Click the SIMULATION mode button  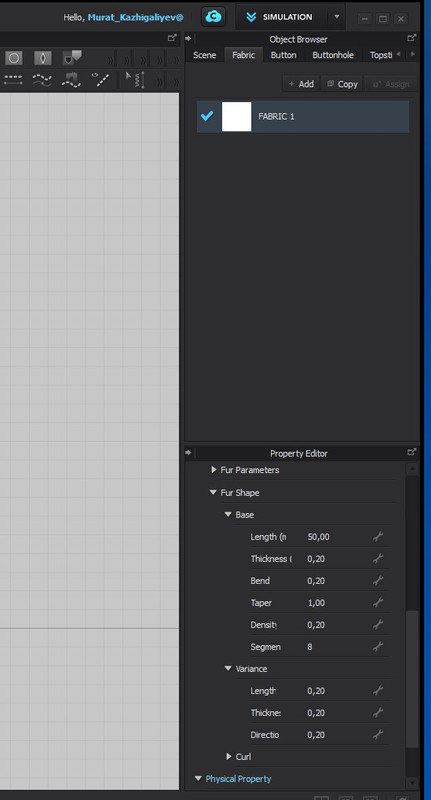pos(282,17)
